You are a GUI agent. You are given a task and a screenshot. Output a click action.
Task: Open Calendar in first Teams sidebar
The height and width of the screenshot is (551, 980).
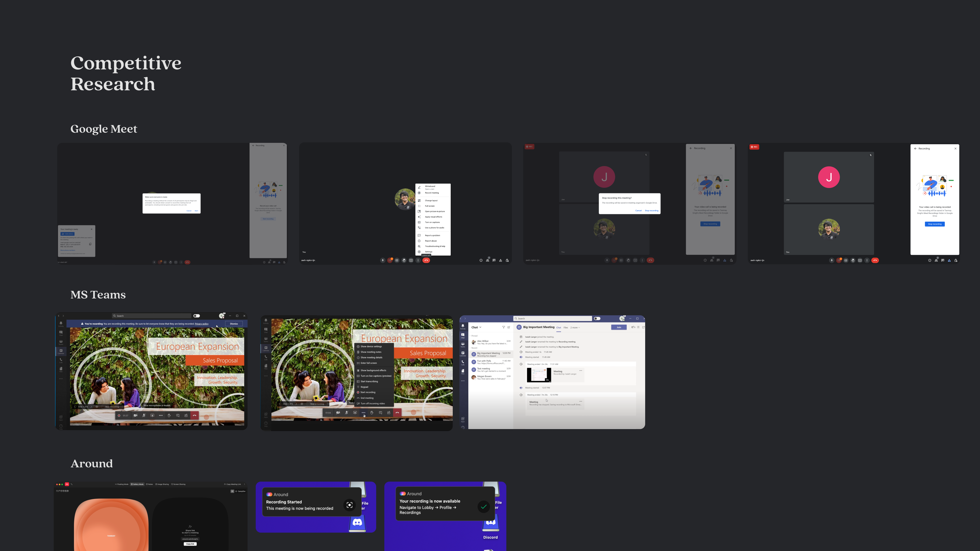(61, 351)
